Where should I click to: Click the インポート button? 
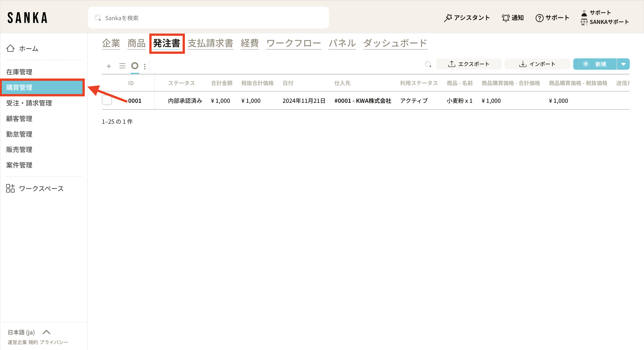click(x=537, y=64)
